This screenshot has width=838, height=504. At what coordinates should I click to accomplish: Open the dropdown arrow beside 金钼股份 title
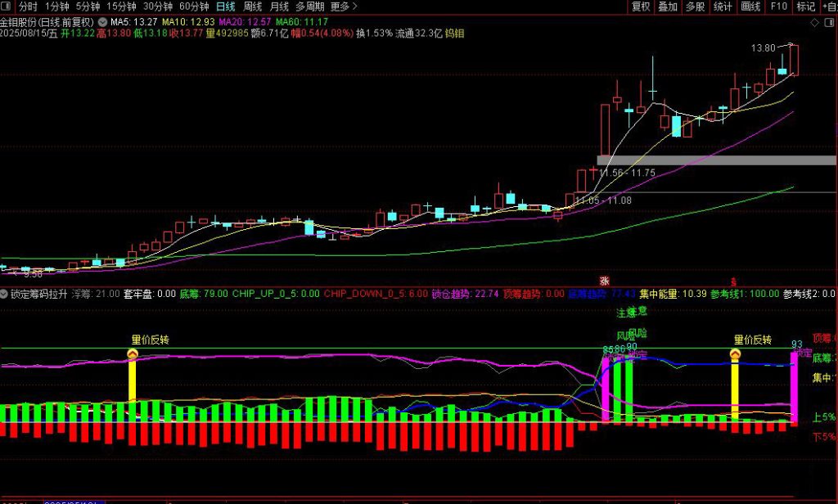[x=101, y=22]
